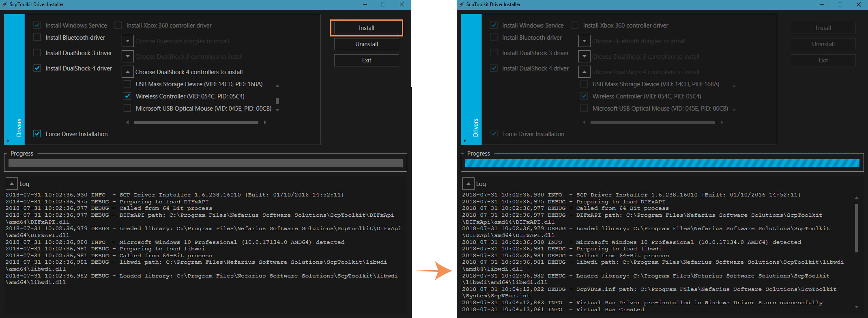Click the down arrow of the log scrollbar

856,307
